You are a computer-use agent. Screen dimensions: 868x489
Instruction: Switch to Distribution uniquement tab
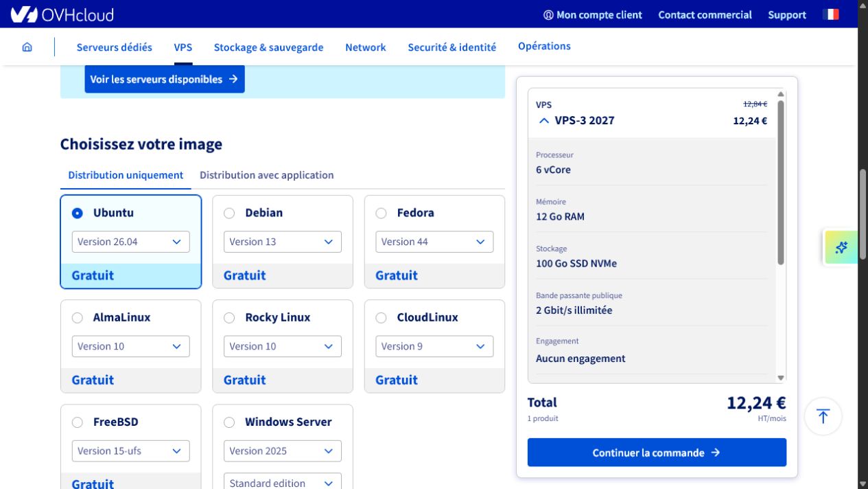tap(126, 175)
